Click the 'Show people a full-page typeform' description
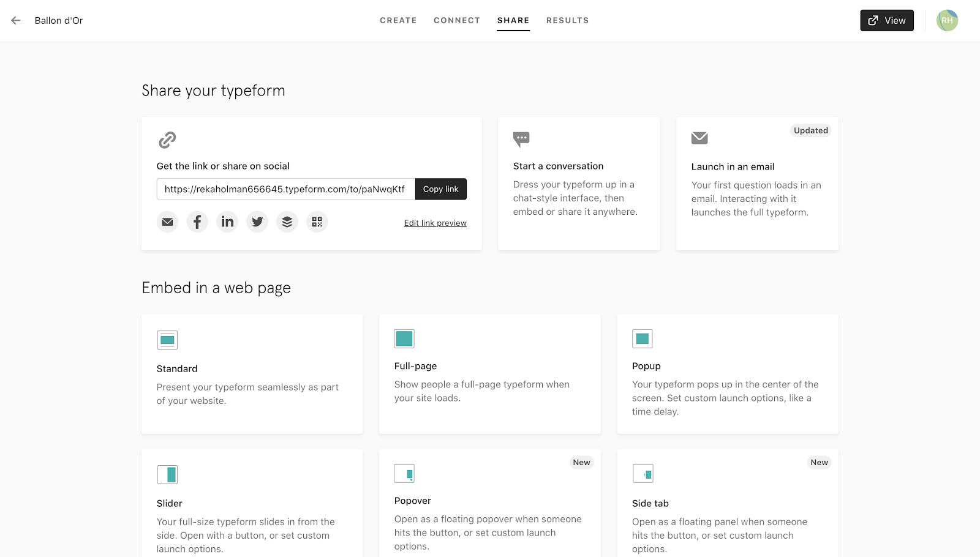 [482, 391]
